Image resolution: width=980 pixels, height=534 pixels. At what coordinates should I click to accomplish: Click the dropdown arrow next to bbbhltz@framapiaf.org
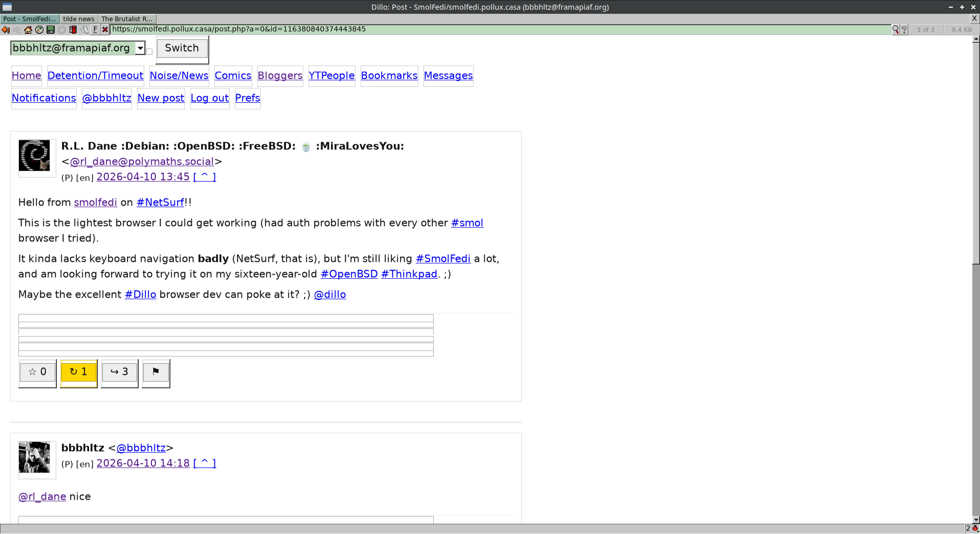coord(140,48)
